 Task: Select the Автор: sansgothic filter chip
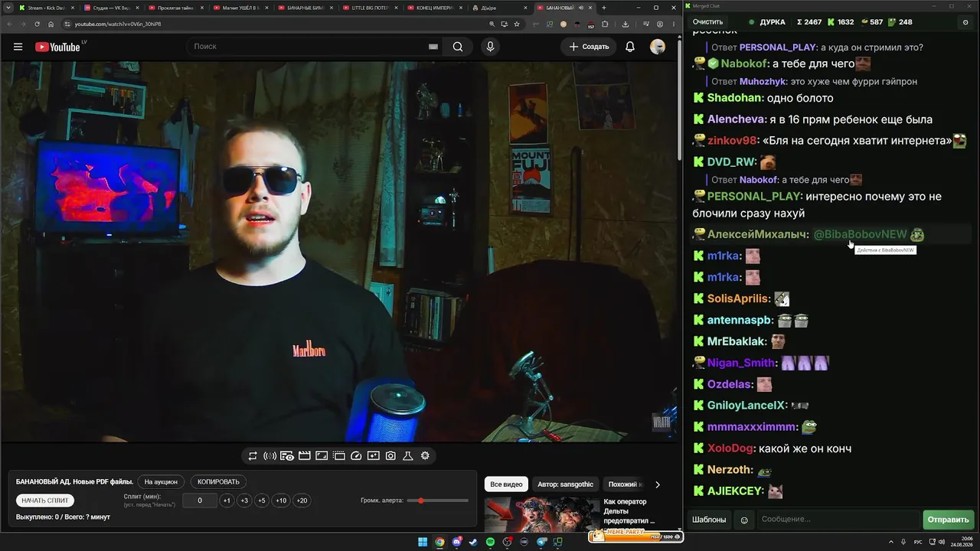[x=566, y=484]
